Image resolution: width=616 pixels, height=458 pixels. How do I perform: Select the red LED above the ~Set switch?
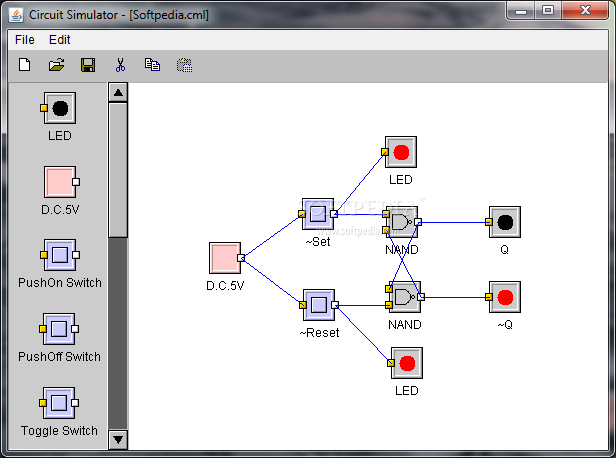(x=401, y=152)
